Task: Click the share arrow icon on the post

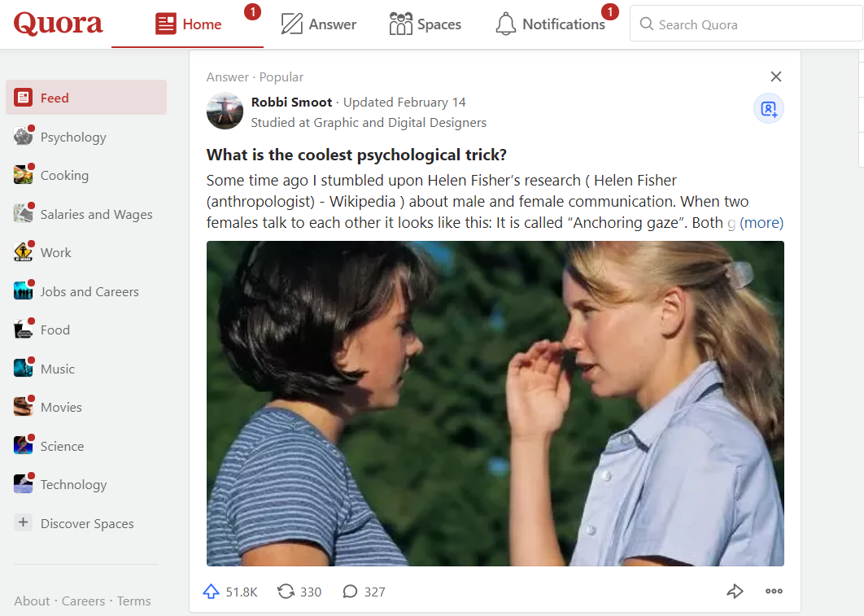Action: [x=735, y=592]
